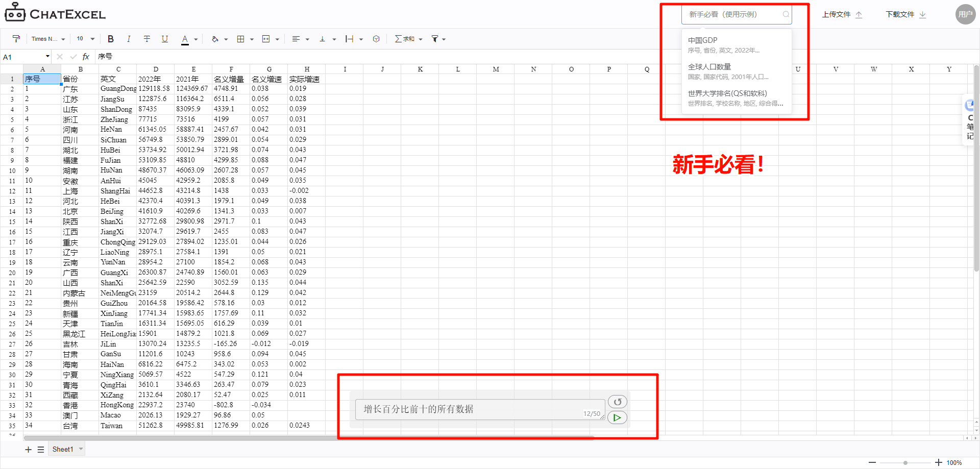Expand the horizontal align dropdown arrow
Screen dimensions: 980x469
coord(307,39)
